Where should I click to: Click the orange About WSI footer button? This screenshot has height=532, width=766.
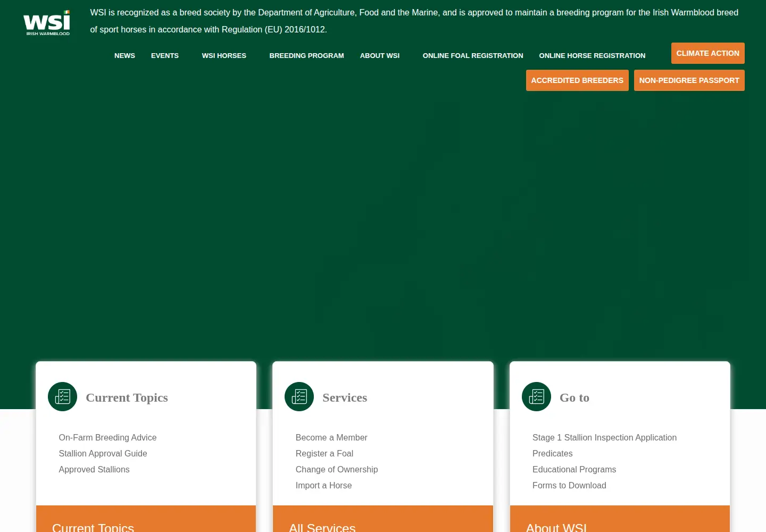tap(620, 519)
